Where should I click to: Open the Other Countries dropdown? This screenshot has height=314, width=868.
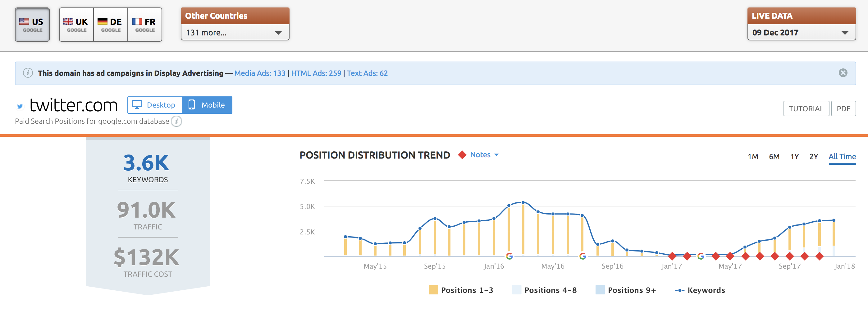pyautogui.click(x=235, y=33)
